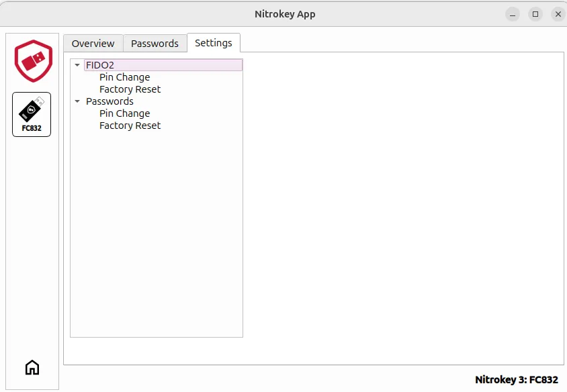Select the FIDO2 tree entry
The width and height of the screenshot is (567, 392).
tap(100, 65)
